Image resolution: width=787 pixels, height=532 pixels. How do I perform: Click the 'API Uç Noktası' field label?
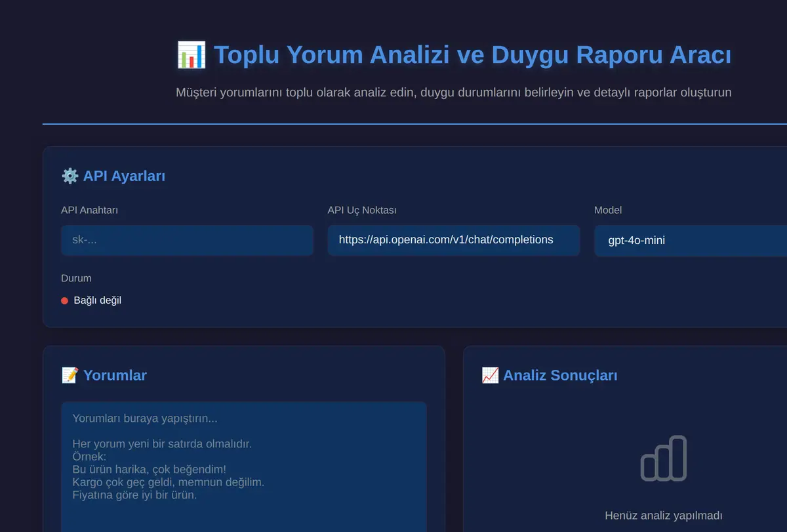coord(362,210)
